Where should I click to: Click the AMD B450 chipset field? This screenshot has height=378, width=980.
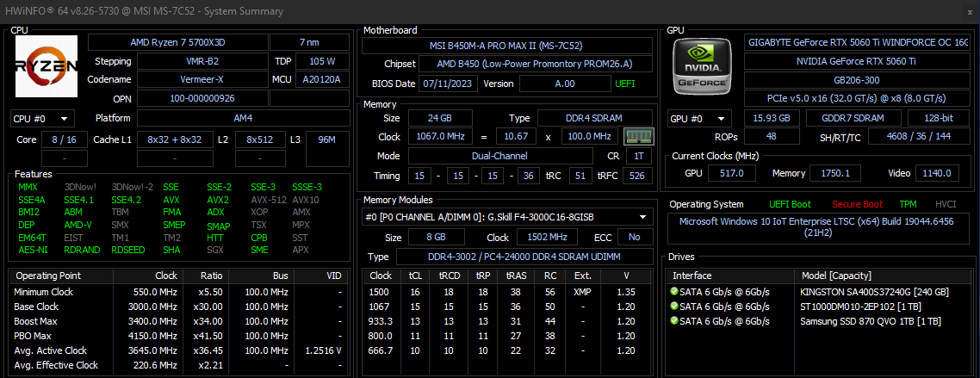pos(536,65)
